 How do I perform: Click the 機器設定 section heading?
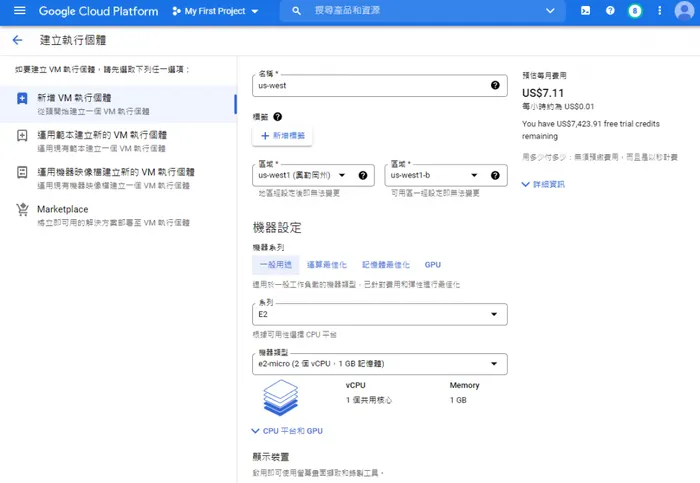(x=277, y=228)
